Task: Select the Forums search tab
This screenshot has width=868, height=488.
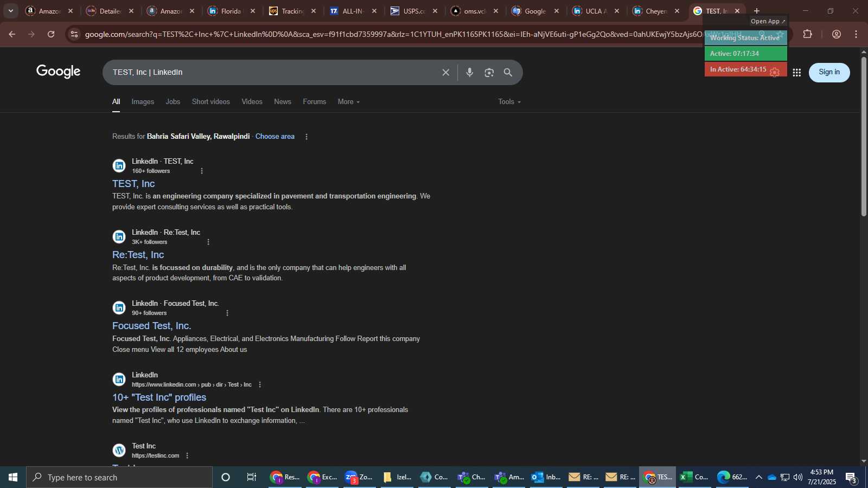Action: [315, 102]
